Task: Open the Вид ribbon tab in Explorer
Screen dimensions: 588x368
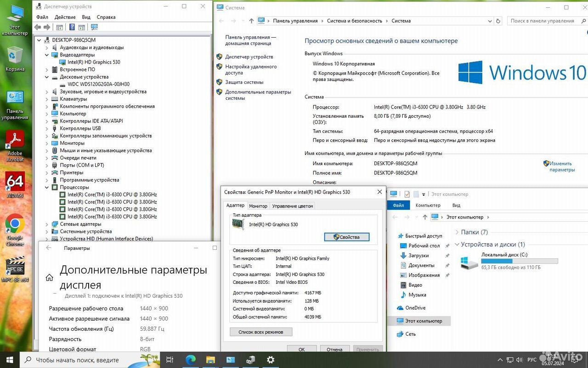Action: tap(456, 205)
